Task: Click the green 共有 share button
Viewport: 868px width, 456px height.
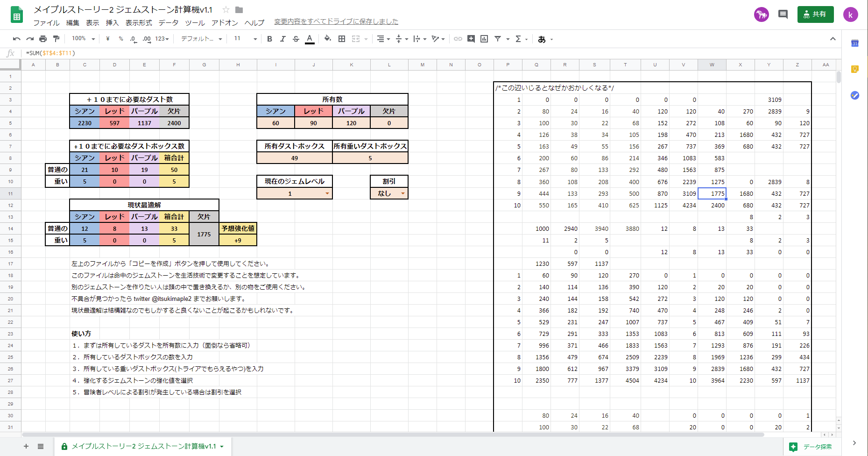Action: click(x=815, y=14)
